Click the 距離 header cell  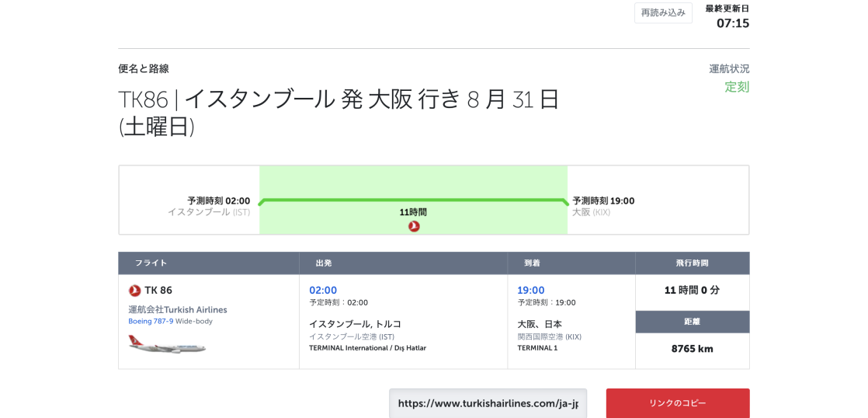692,322
